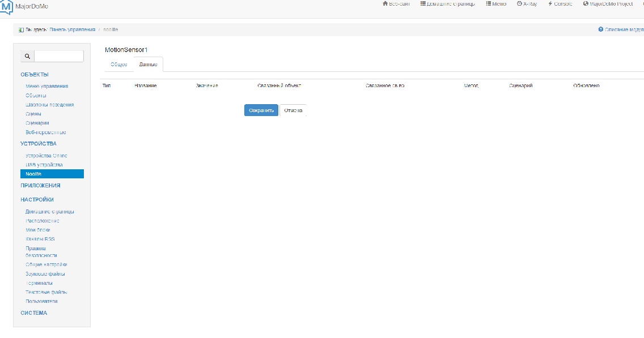Click the Обновлено column header
This screenshot has height=338, width=644.
587,85
